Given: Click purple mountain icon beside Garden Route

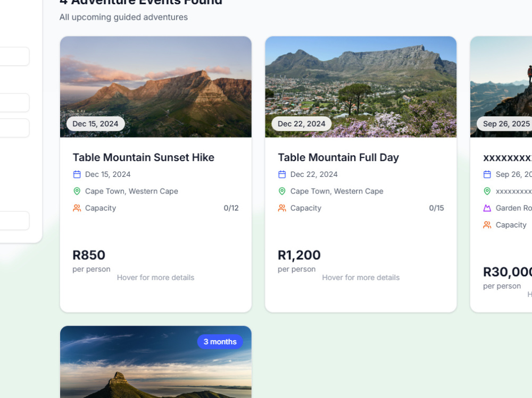Looking at the screenshot, I should (487, 208).
